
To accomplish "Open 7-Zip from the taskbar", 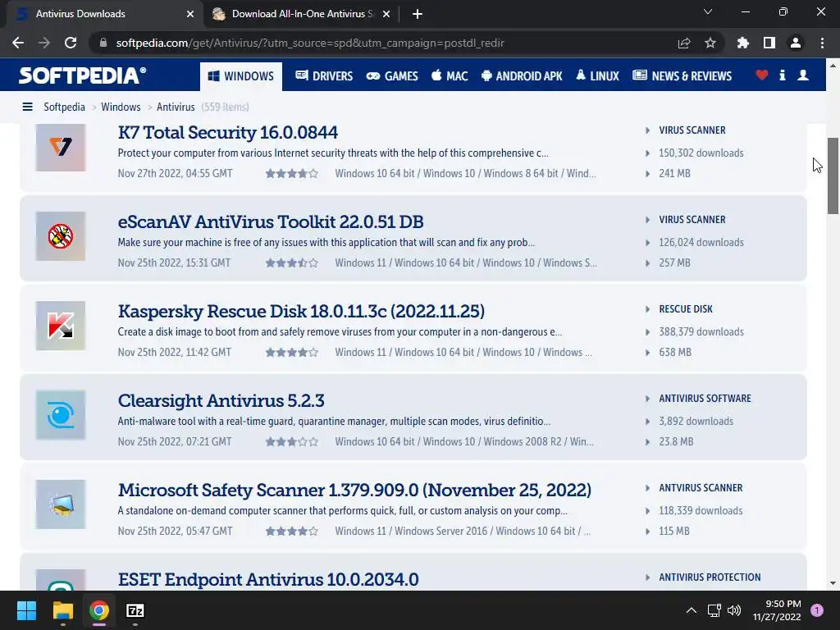I will [135, 610].
